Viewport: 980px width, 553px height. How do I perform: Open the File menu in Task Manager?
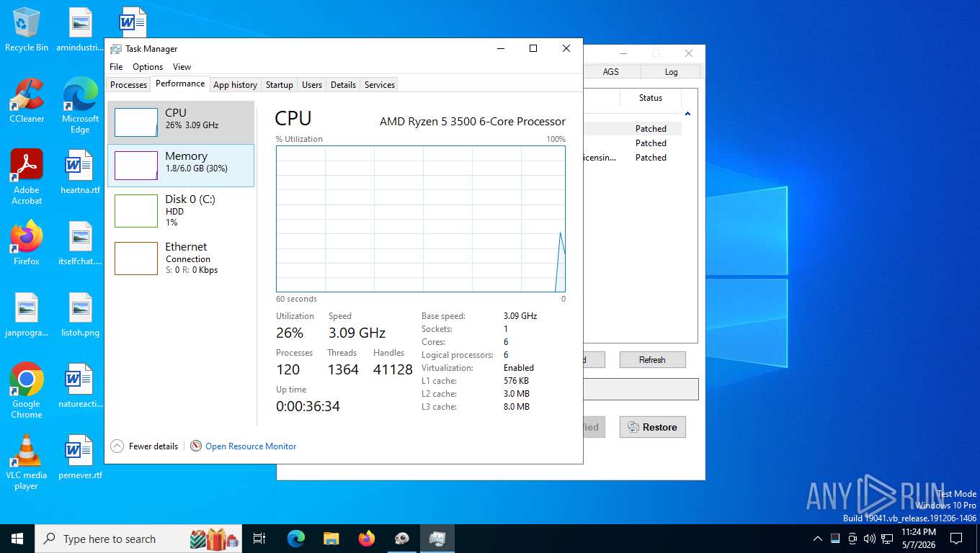116,67
